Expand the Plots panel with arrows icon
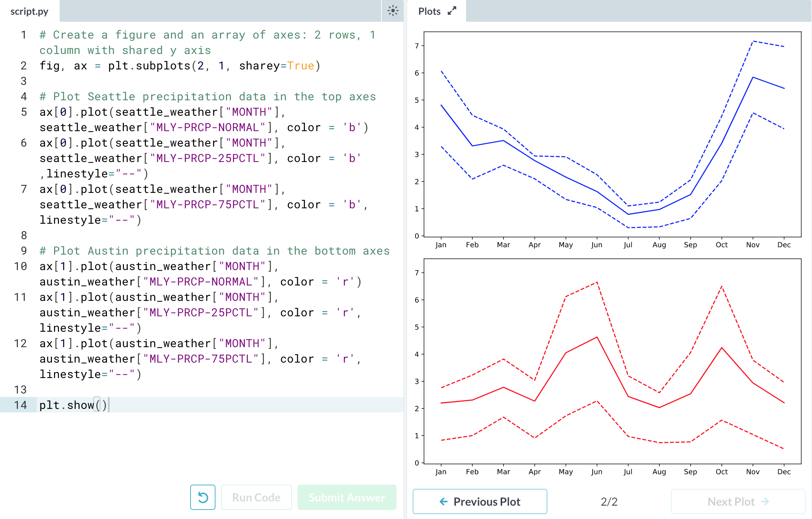The image size is (812, 519). click(452, 11)
